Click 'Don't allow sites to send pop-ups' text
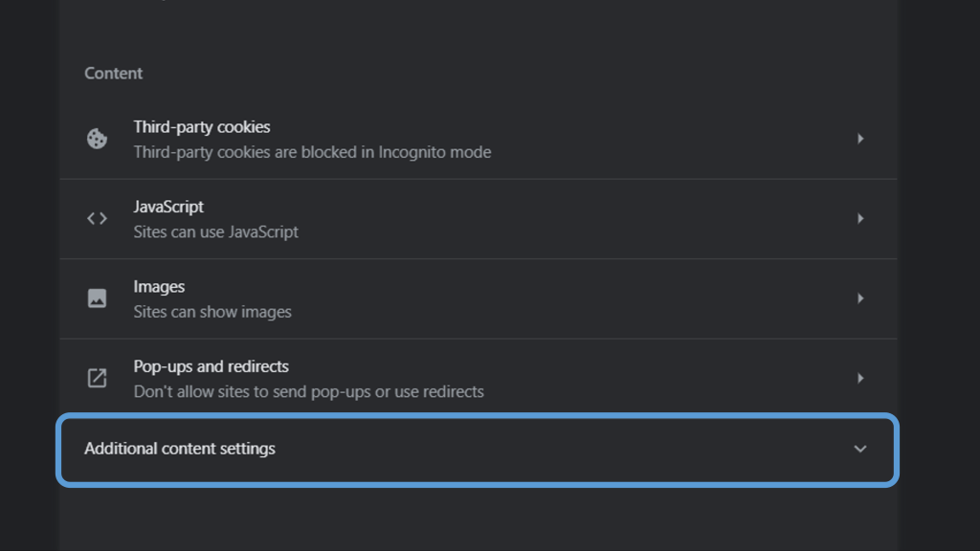980x551 pixels. (308, 391)
